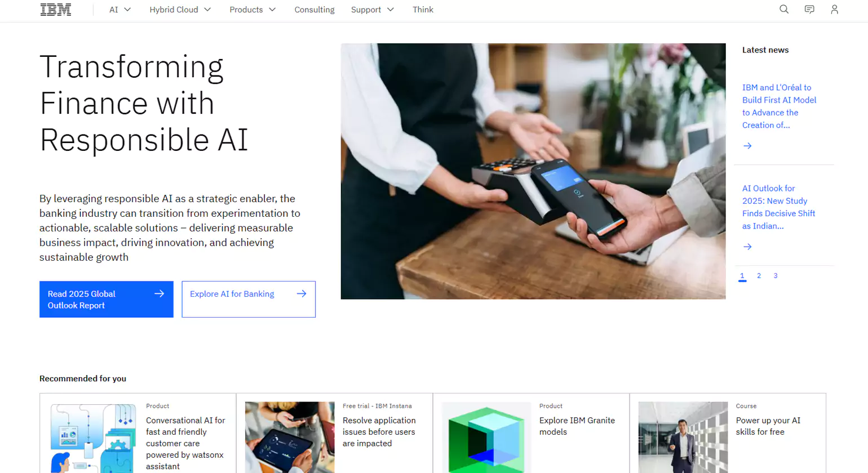Click Explore AI for Banking button
Image resolution: width=868 pixels, height=473 pixels.
point(249,300)
